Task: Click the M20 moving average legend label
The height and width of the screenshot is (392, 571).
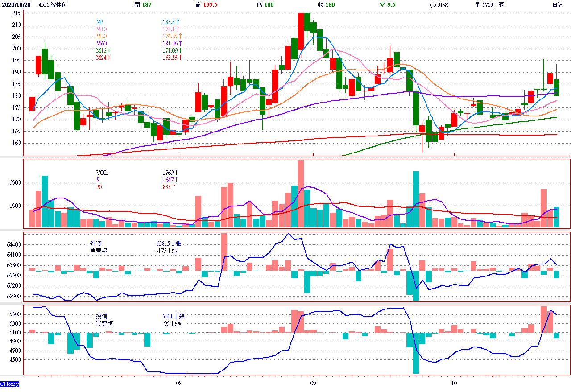Action: [x=102, y=36]
